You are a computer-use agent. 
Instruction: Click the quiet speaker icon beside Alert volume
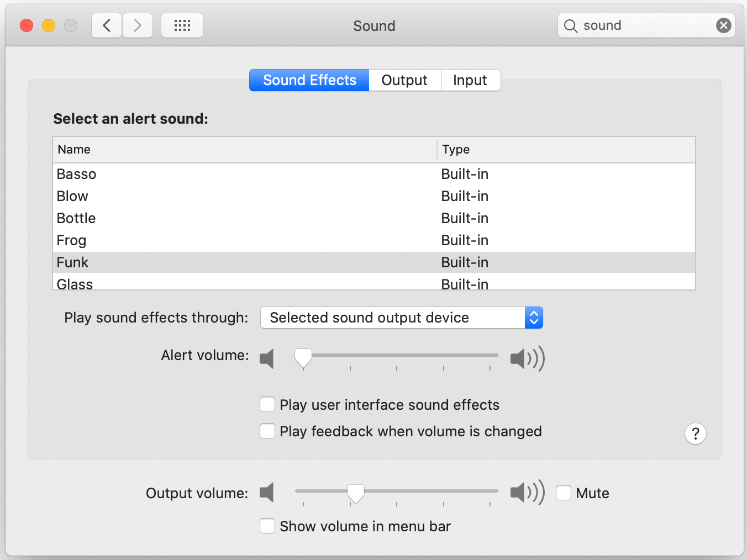(267, 358)
